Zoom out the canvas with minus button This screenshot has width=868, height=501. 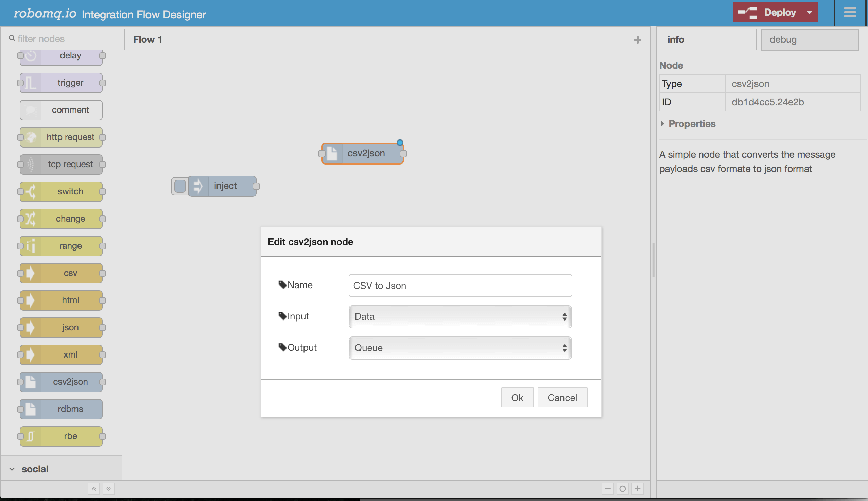[608, 489]
